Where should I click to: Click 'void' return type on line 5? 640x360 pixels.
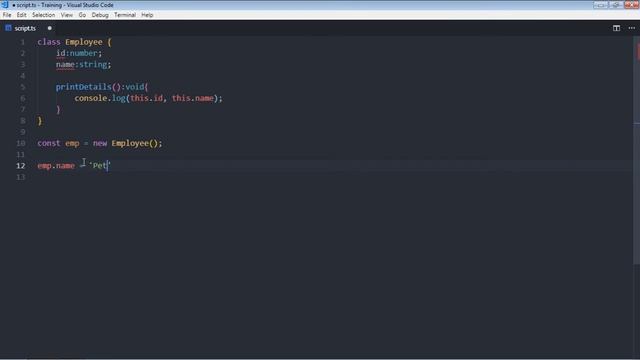pos(134,87)
